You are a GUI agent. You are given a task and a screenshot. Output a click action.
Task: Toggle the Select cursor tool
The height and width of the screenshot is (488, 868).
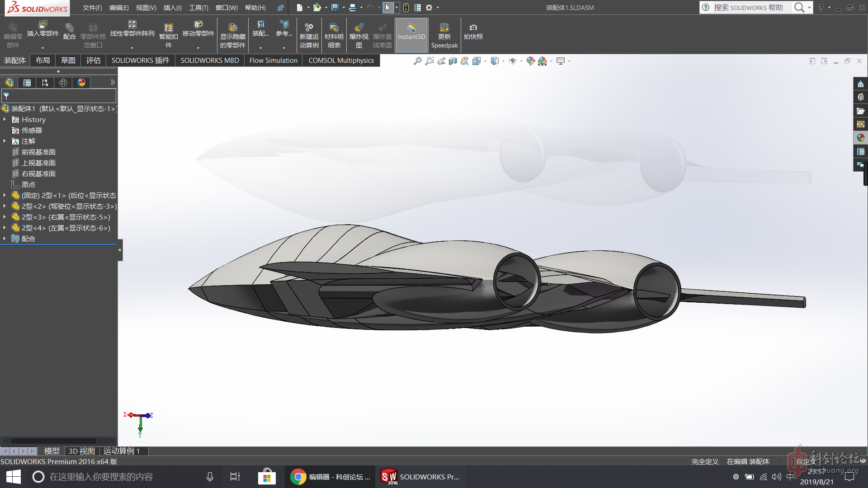point(387,8)
